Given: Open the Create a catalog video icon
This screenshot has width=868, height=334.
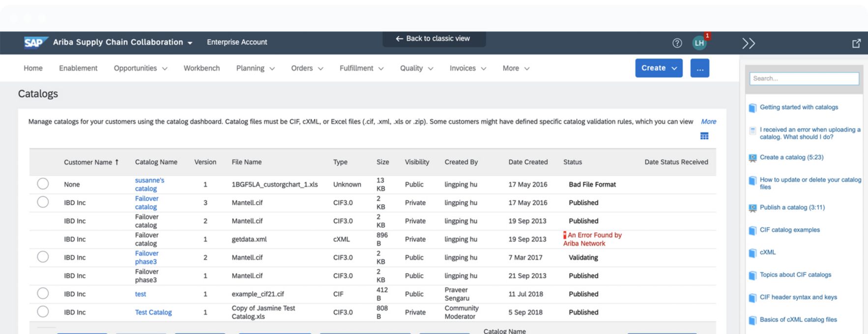Looking at the screenshot, I should click(x=752, y=158).
